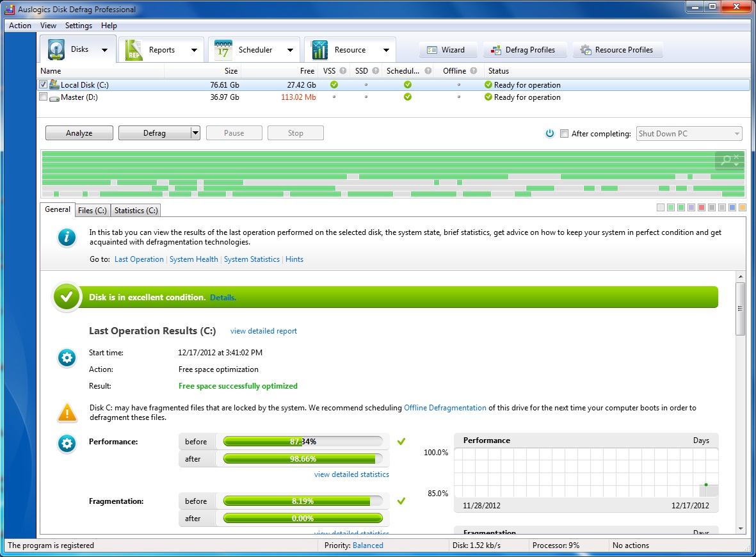Switch to the Statistics (C:) tab
The width and height of the screenshot is (756, 557).
coord(136,210)
